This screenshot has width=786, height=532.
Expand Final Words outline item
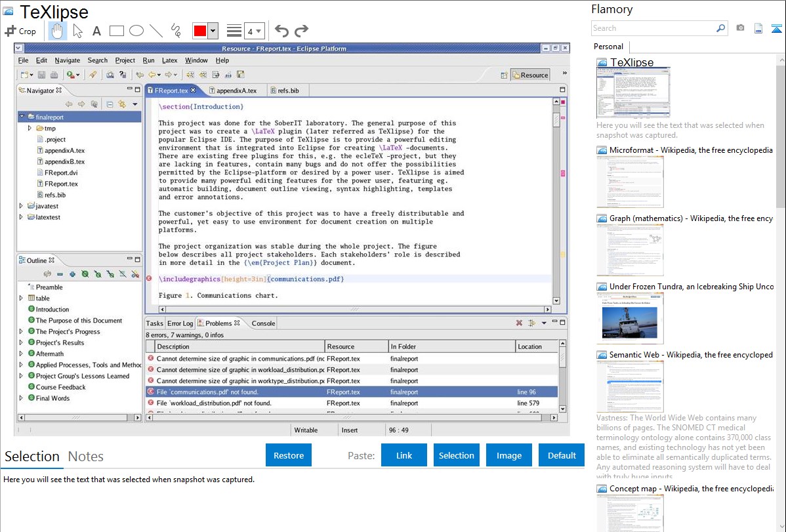point(21,398)
